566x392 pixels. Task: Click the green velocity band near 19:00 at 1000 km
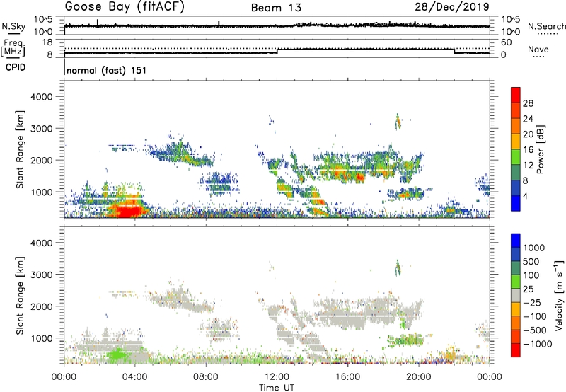coord(406,340)
